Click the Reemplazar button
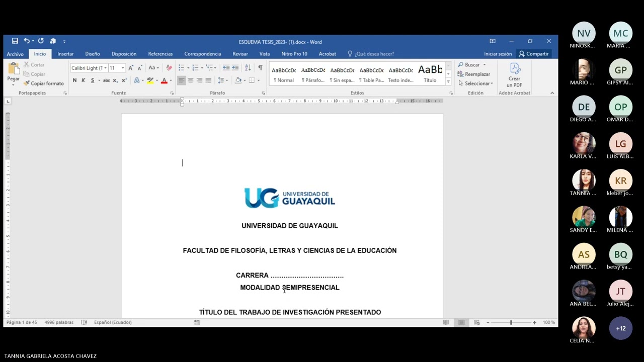The height and width of the screenshot is (362, 644). coord(474,74)
